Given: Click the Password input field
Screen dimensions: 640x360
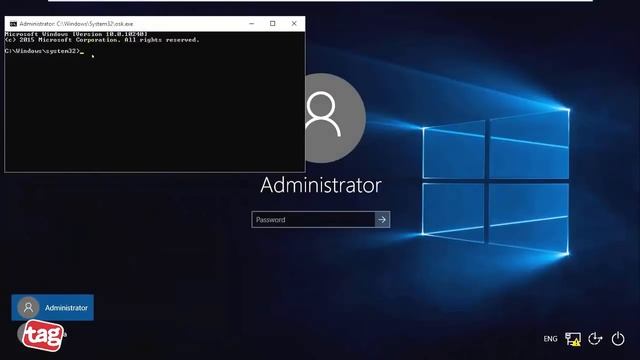Looking at the screenshot, I should pyautogui.click(x=313, y=220).
